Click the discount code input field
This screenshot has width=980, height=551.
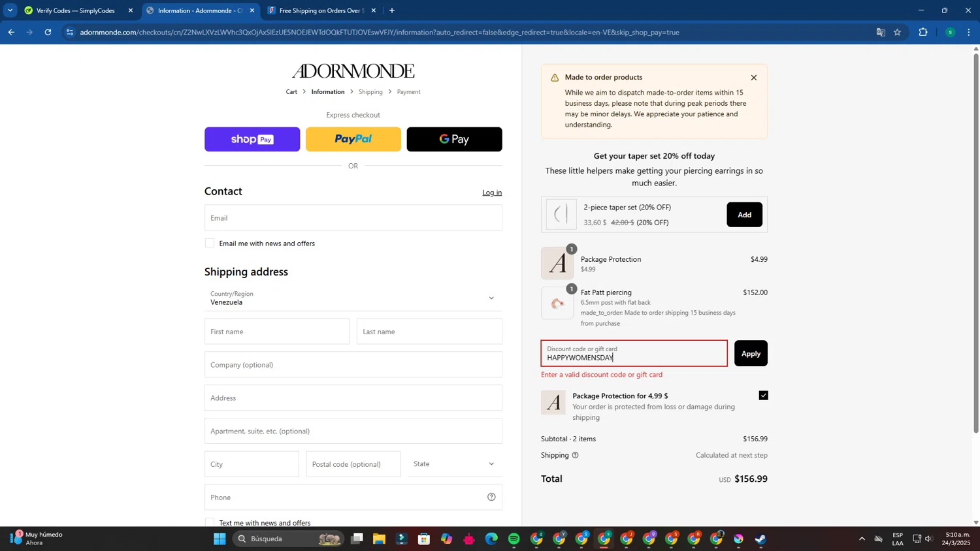pos(634,353)
